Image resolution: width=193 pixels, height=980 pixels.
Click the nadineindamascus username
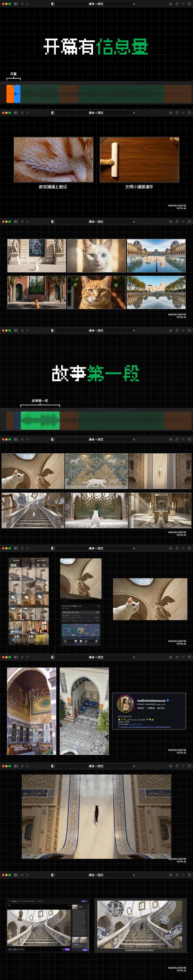[151, 700]
